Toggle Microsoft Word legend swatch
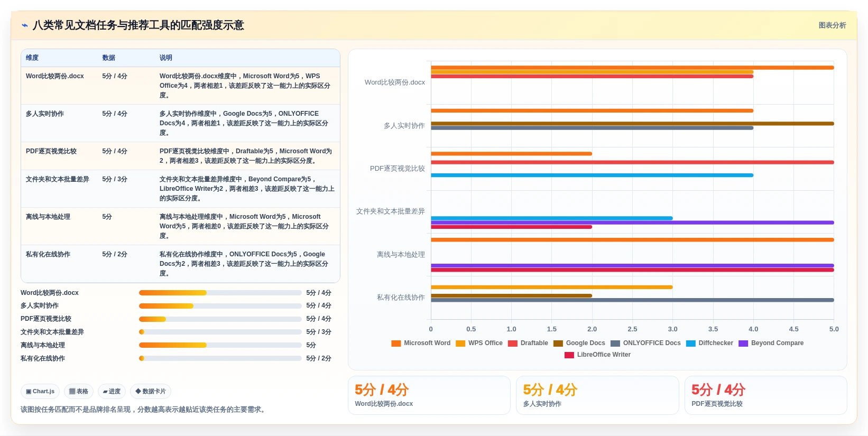Image resolution: width=868 pixels, height=436 pixels. 396,344
